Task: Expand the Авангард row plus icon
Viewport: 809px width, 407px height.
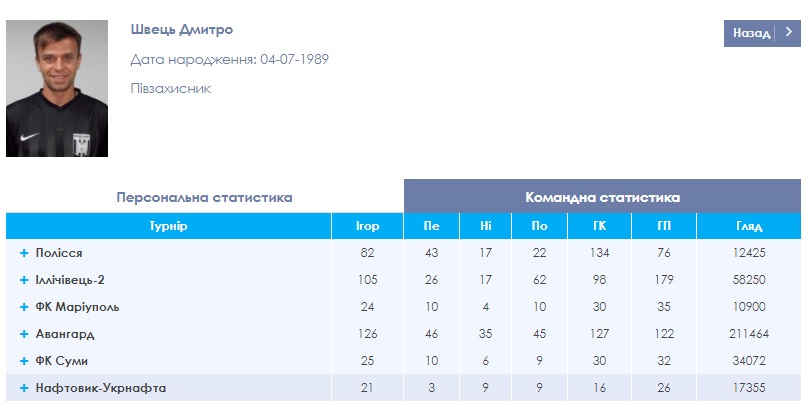Action: click(x=24, y=334)
